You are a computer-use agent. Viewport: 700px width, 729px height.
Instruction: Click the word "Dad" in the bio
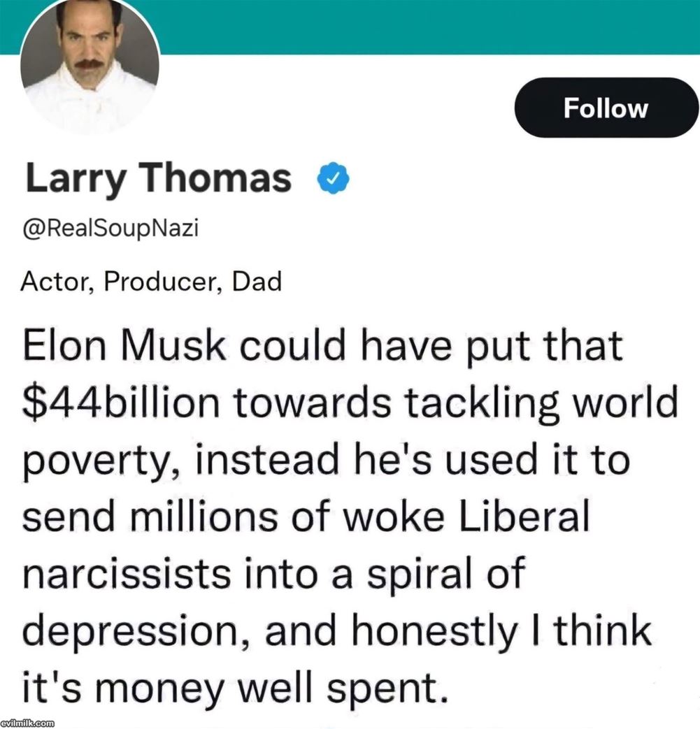(257, 282)
